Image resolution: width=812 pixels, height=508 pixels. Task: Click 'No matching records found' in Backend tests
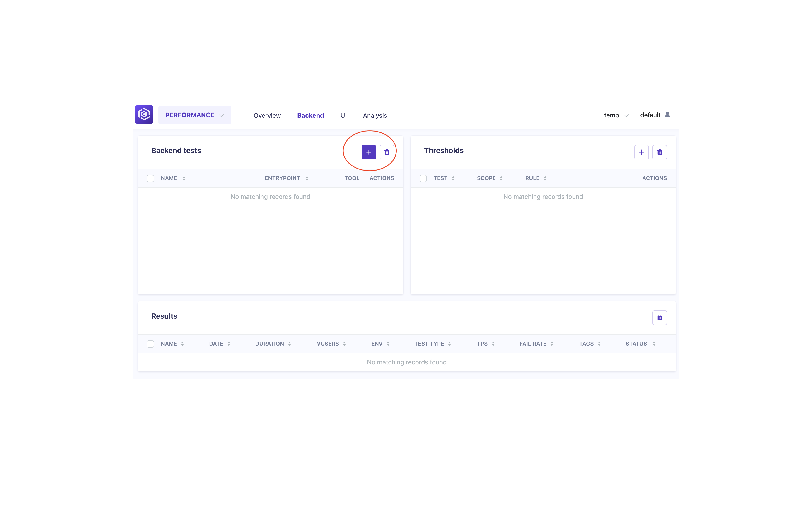pos(270,197)
